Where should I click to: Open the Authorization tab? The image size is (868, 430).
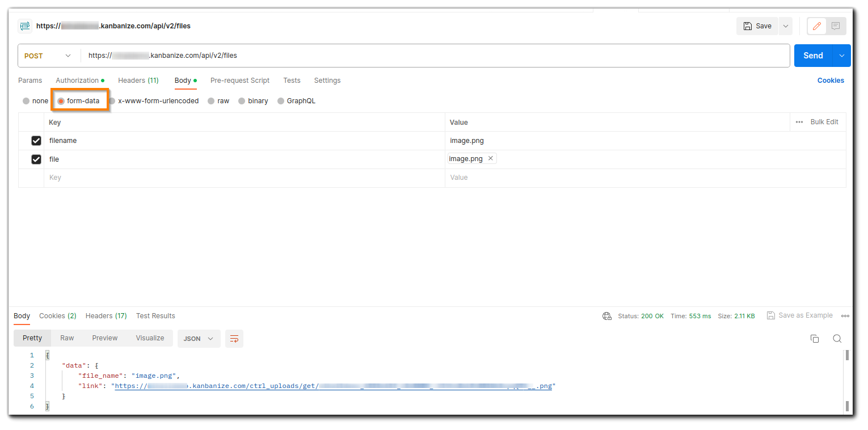click(x=80, y=81)
